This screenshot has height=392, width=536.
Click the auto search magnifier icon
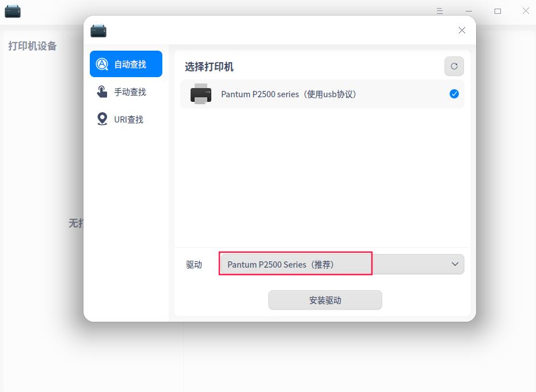point(102,64)
